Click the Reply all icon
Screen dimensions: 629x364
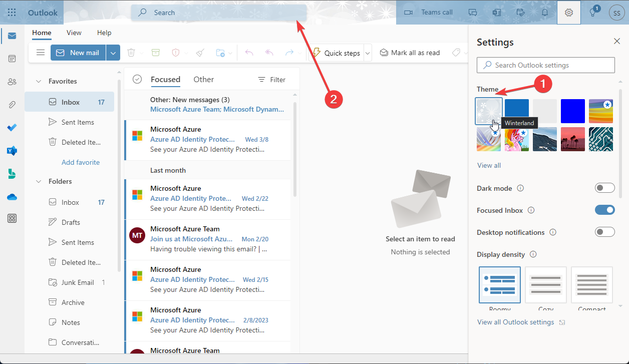pos(269,53)
